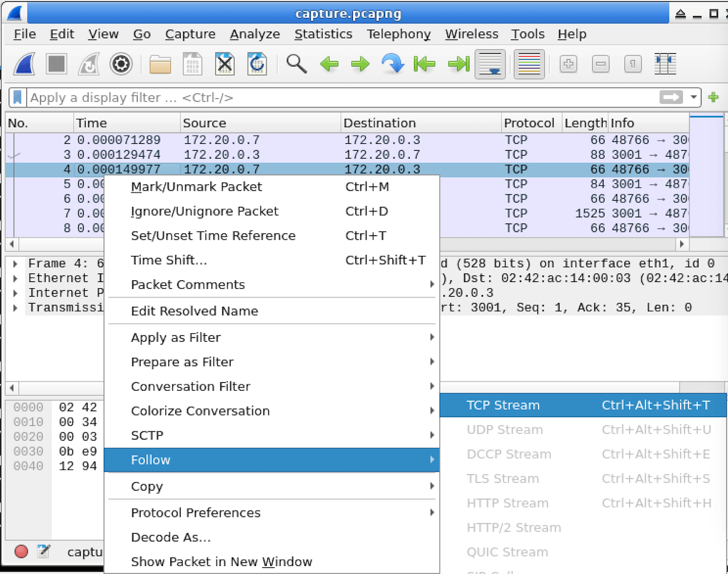728x574 pixels.
Task: Open the Statistics menu
Action: tap(323, 34)
